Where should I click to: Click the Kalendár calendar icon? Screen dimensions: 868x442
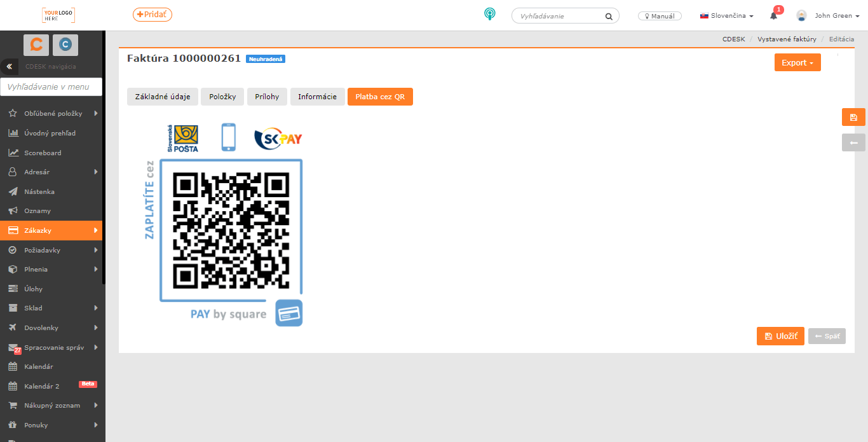[13, 366]
